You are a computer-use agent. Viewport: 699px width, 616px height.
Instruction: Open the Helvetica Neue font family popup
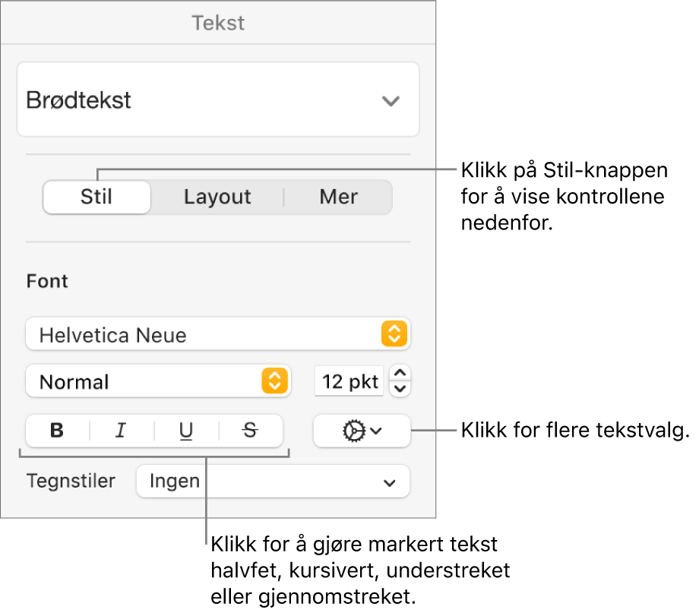[x=218, y=334]
